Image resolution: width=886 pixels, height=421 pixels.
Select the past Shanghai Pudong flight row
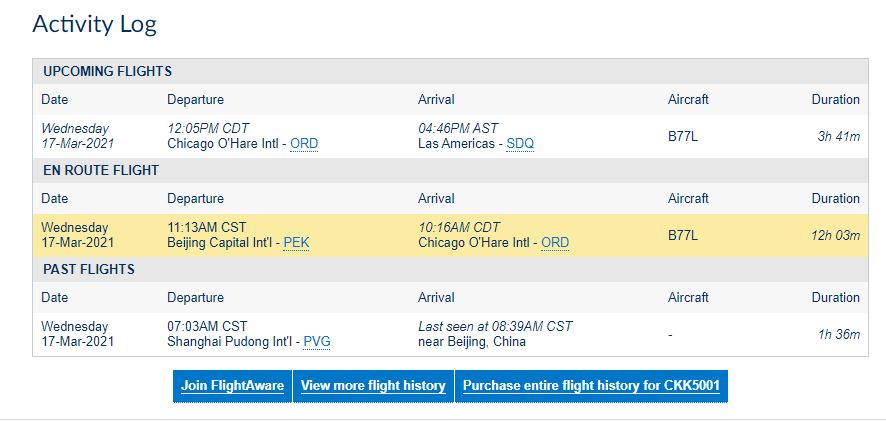pos(450,335)
